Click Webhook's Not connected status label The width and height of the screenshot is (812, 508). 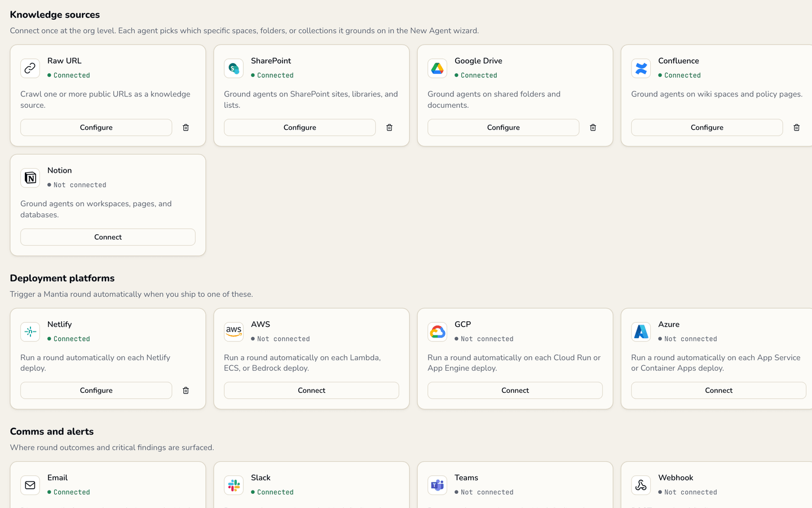[687, 492]
